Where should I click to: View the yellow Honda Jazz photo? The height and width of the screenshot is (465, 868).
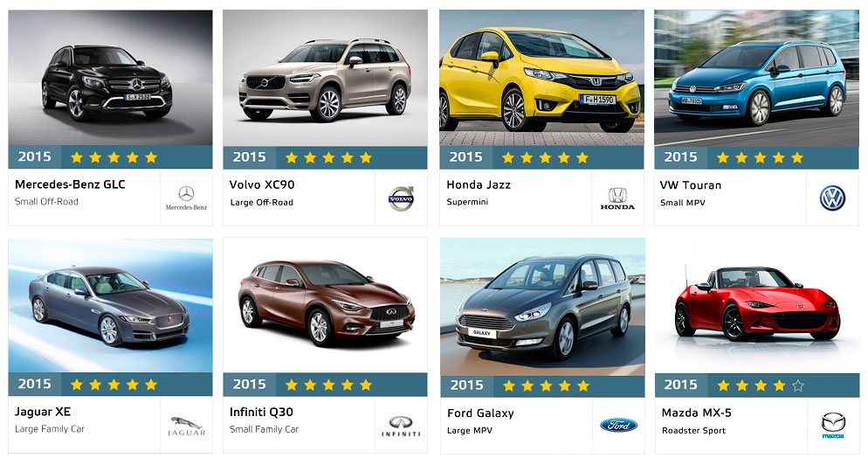[541, 78]
